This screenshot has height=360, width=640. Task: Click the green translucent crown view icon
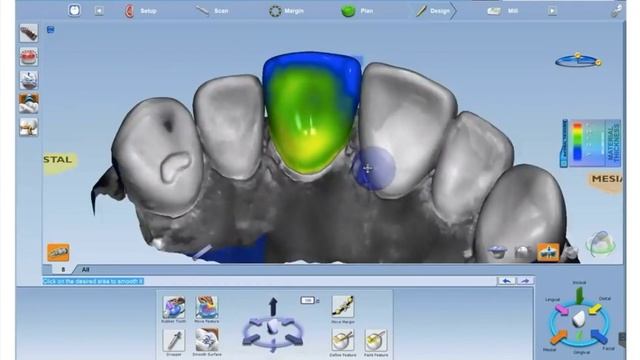(x=601, y=244)
